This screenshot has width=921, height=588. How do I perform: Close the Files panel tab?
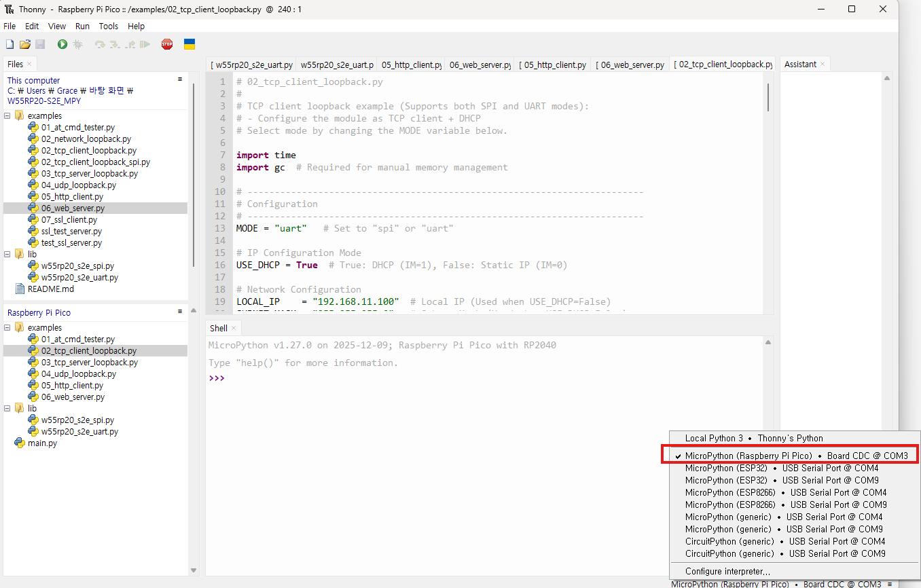click(x=31, y=65)
